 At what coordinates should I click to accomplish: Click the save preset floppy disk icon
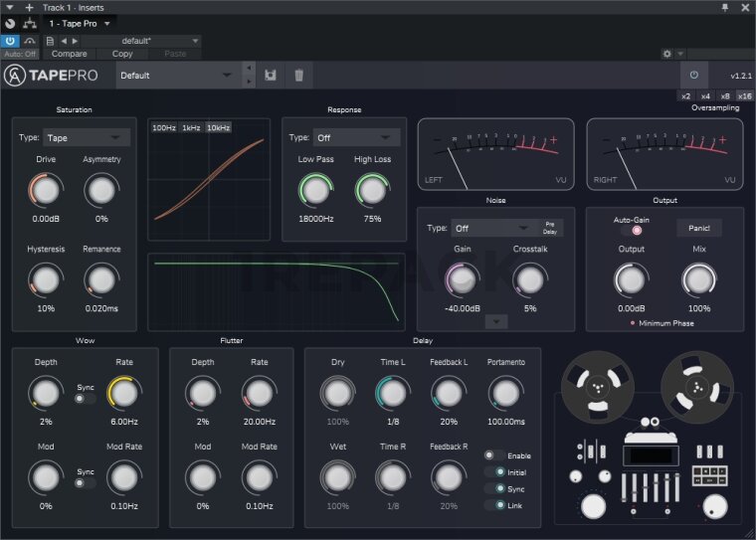(x=270, y=75)
